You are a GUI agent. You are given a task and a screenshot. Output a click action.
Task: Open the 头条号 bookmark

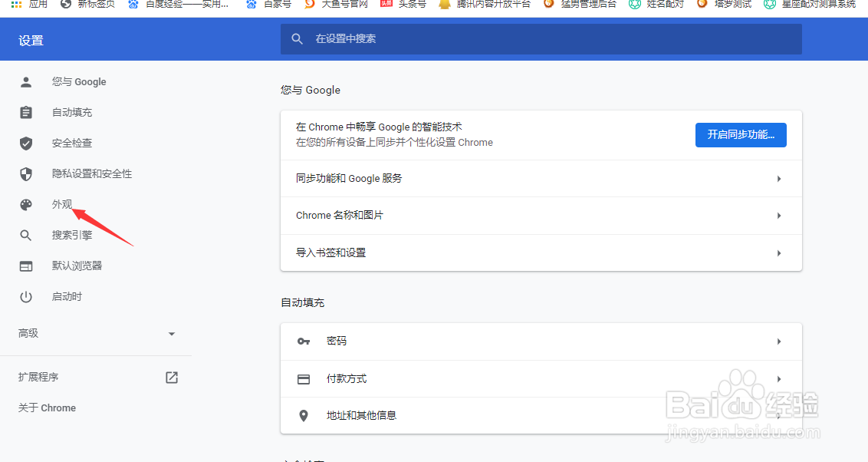tap(403, 4)
